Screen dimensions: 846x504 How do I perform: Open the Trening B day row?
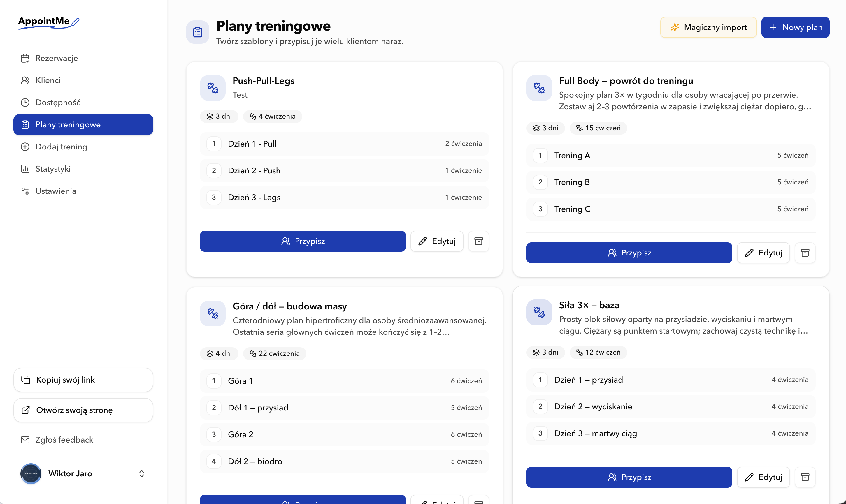[x=671, y=182]
